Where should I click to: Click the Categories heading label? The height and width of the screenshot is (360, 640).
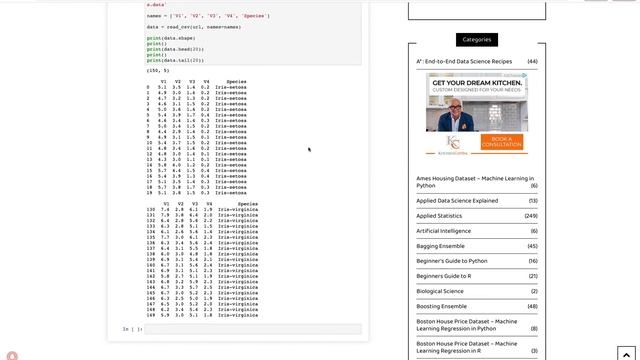coord(477,40)
